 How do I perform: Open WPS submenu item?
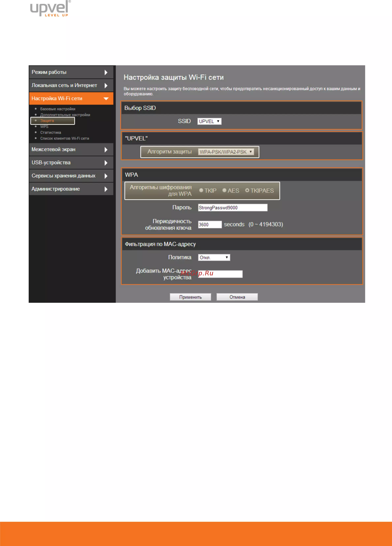pos(44,126)
